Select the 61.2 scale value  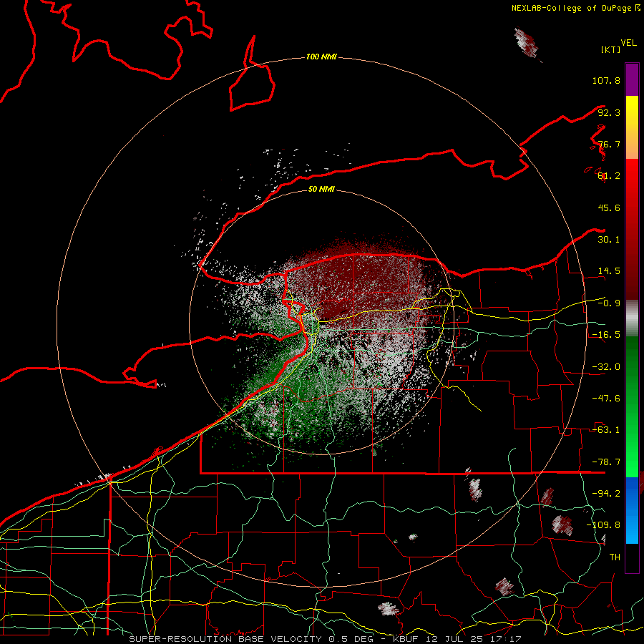[609, 176]
